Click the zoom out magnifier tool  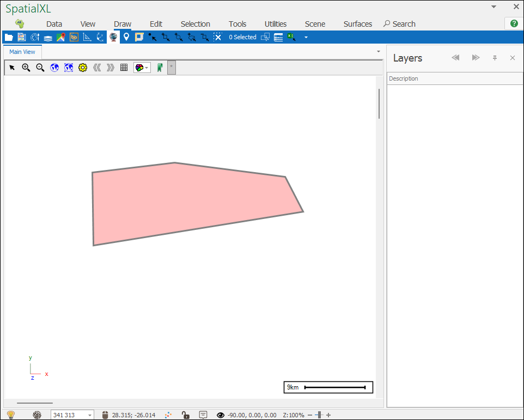click(40, 68)
